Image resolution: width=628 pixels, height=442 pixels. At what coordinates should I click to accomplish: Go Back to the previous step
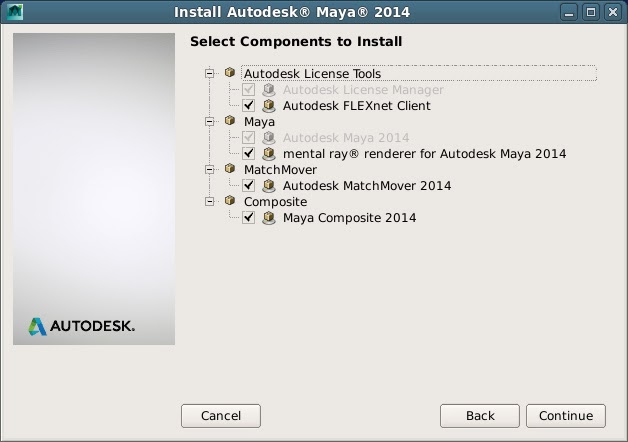[x=480, y=416]
